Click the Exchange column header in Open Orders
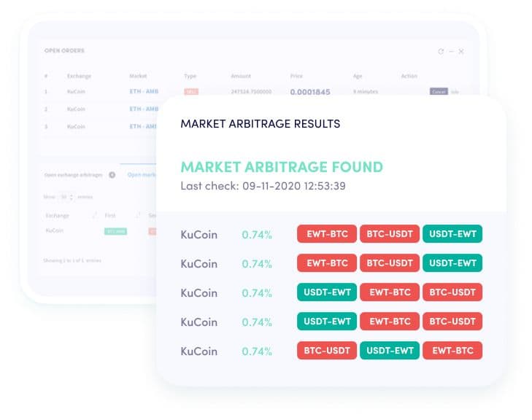 click(x=79, y=76)
